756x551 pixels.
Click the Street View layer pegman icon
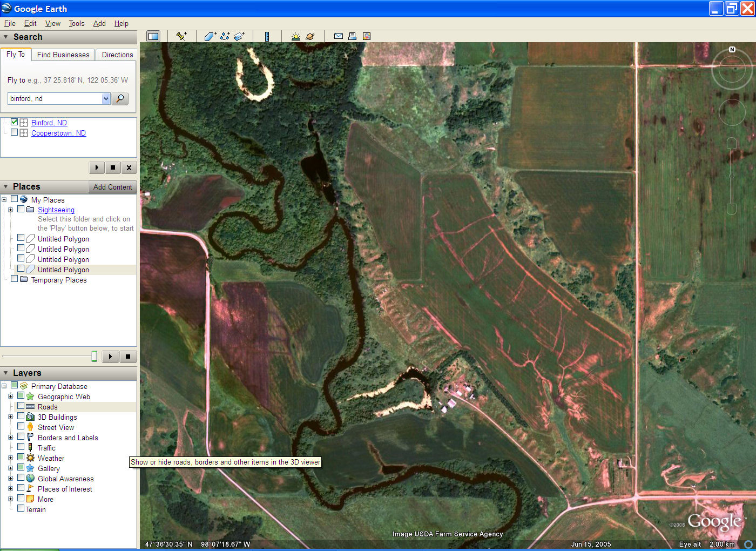point(30,427)
